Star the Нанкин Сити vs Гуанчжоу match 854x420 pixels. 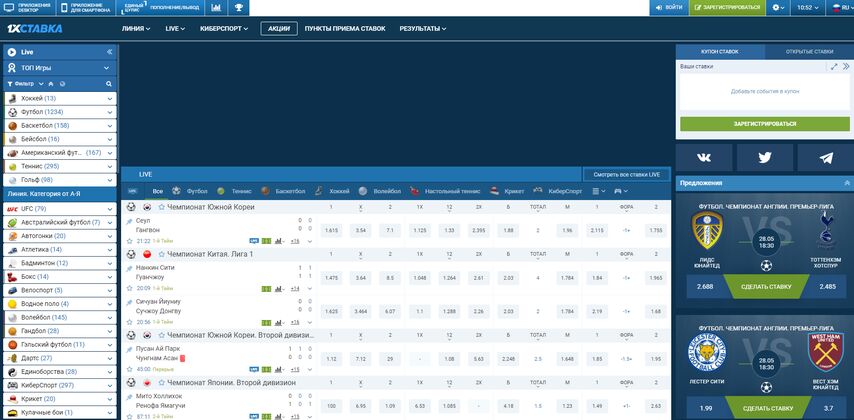[130, 288]
